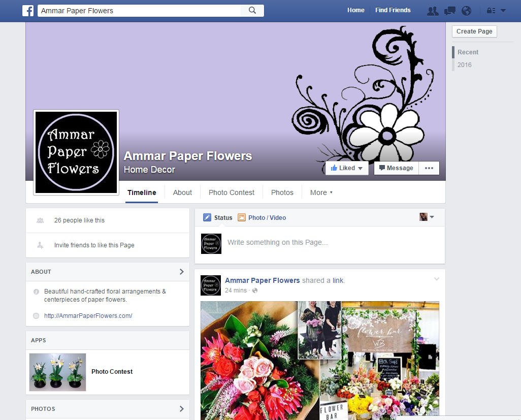The width and height of the screenshot is (521, 420).
Task: Click the Photo / Video camera icon
Action: click(242, 217)
